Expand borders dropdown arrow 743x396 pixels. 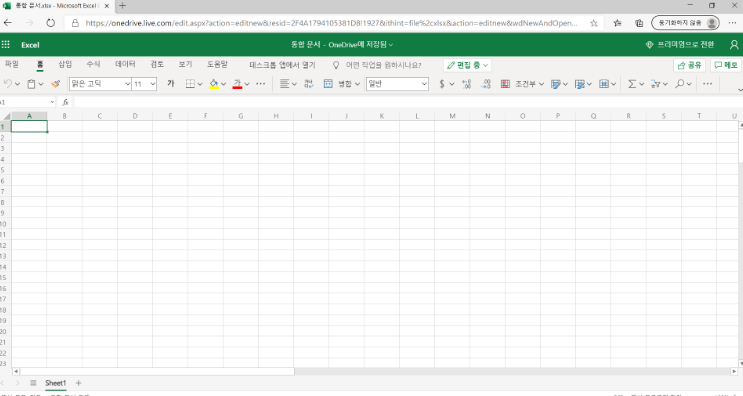pos(200,84)
